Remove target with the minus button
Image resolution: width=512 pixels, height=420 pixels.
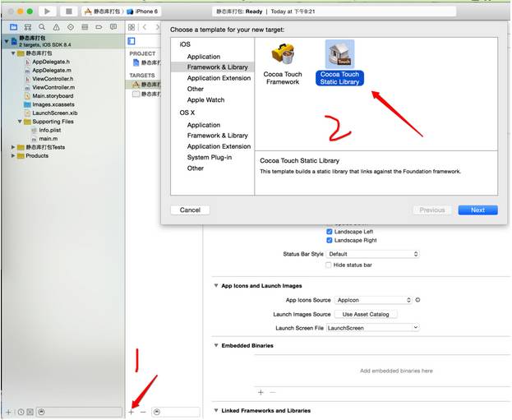(143, 412)
